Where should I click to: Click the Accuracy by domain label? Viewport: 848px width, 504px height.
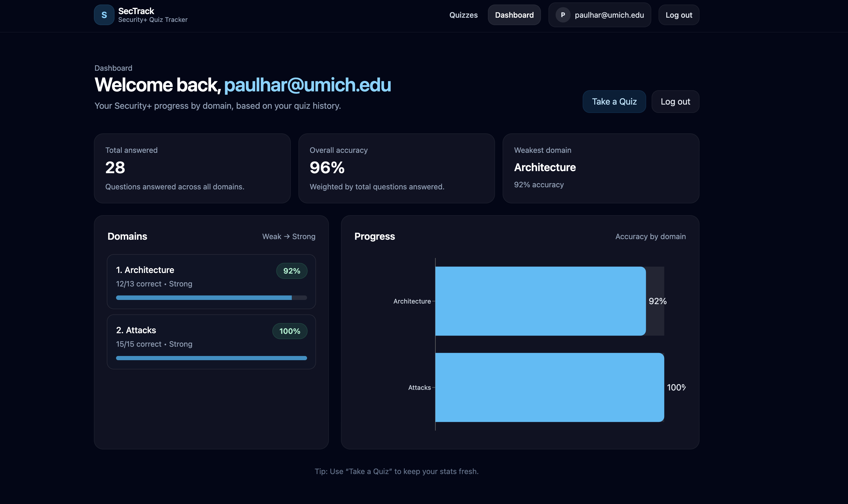click(x=650, y=236)
